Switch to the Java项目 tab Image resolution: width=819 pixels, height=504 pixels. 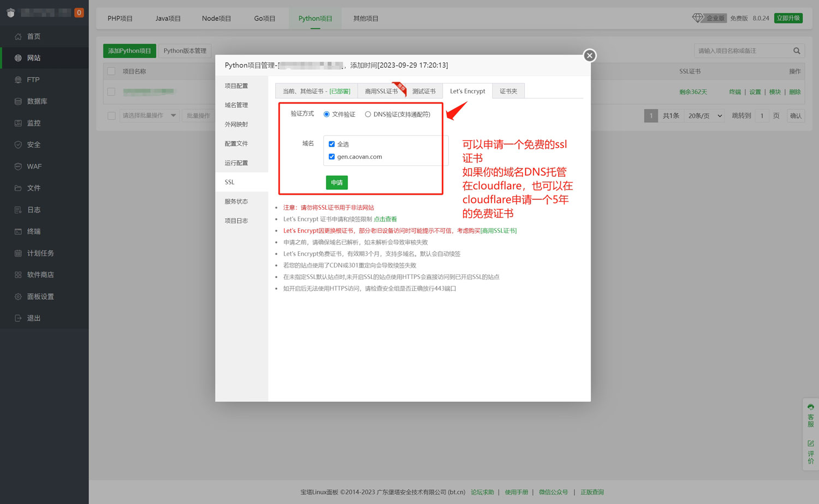168,18
